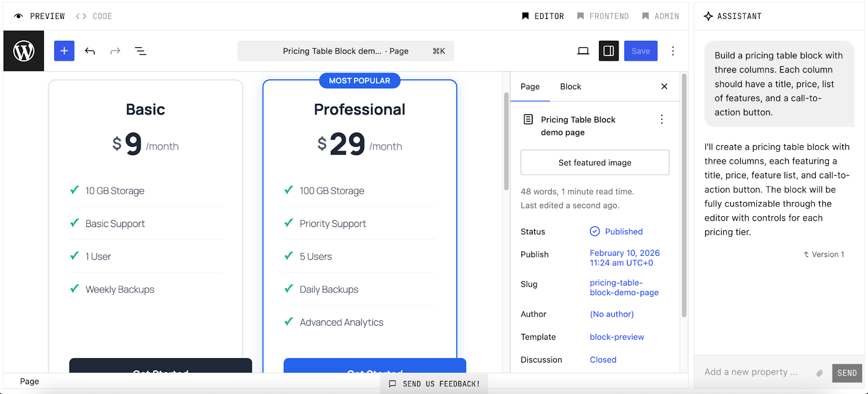Click the 9 price in Basic column

point(133,144)
